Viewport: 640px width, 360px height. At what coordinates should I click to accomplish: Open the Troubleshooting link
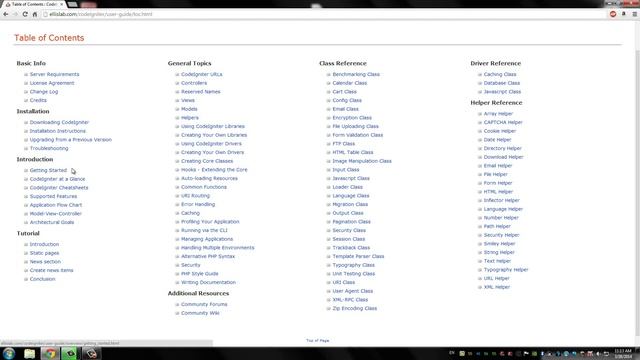click(49, 148)
